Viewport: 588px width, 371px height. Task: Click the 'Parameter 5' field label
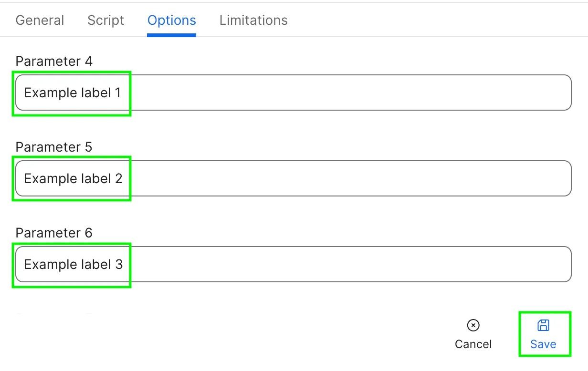coord(54,147)
